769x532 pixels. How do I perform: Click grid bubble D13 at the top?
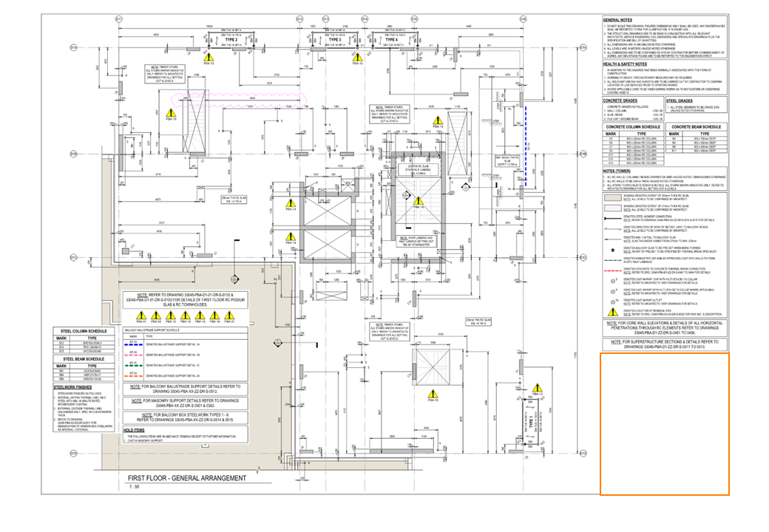coord(325,19)
